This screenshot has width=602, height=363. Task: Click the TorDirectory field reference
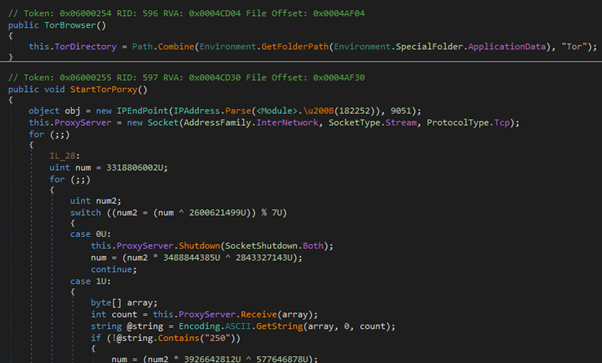(x=86, y=47)
